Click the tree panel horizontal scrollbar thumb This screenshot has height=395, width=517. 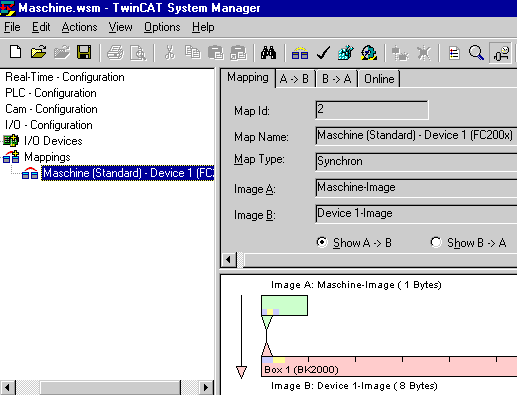click(110, 388)
